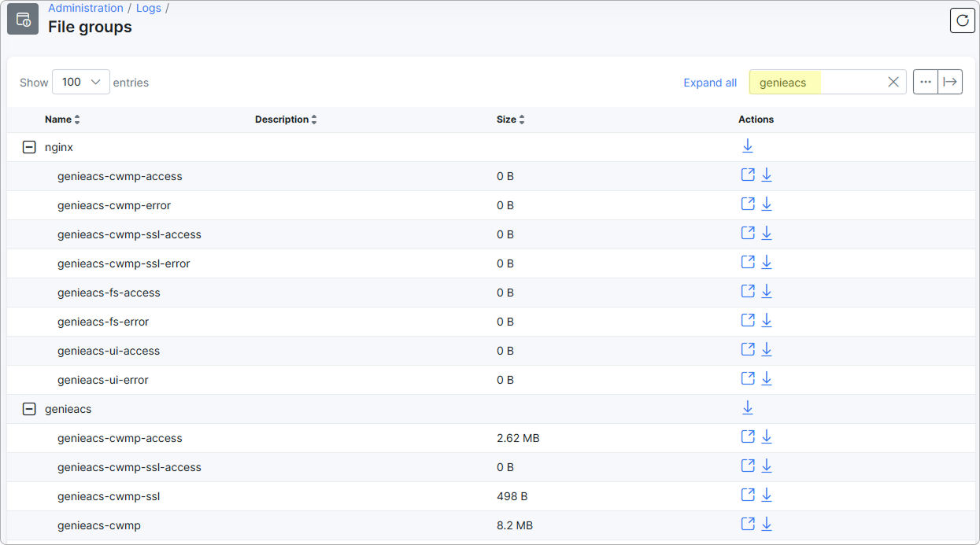Go to Logs breadcrumb
This screenshot has width=980, height=545.
click(149, 8)
